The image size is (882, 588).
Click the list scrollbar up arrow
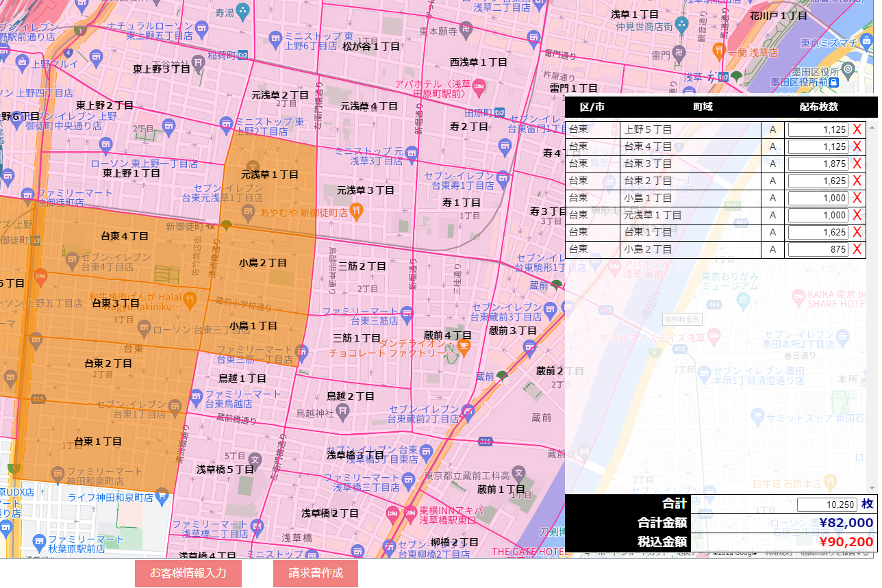pyautogui.click(x=872, y=127)
